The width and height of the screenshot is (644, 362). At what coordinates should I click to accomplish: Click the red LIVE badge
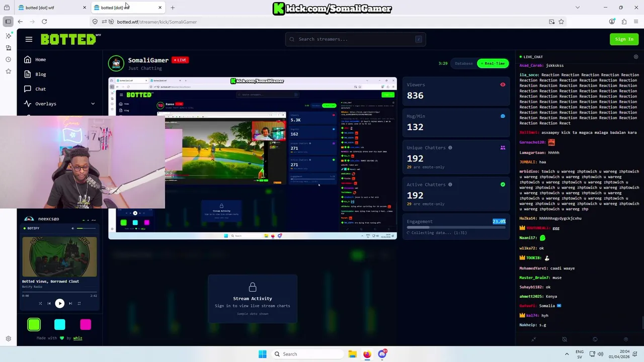point(180,60)
